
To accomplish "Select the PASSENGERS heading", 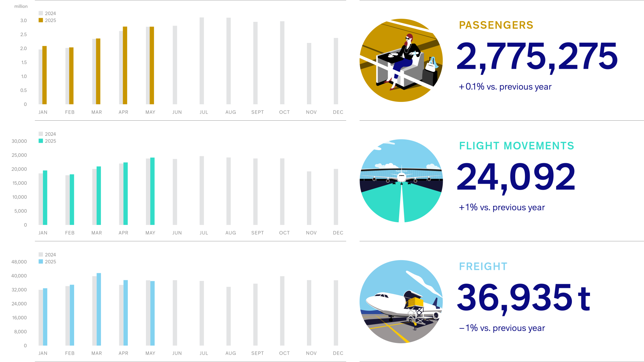I will (496, 25).
